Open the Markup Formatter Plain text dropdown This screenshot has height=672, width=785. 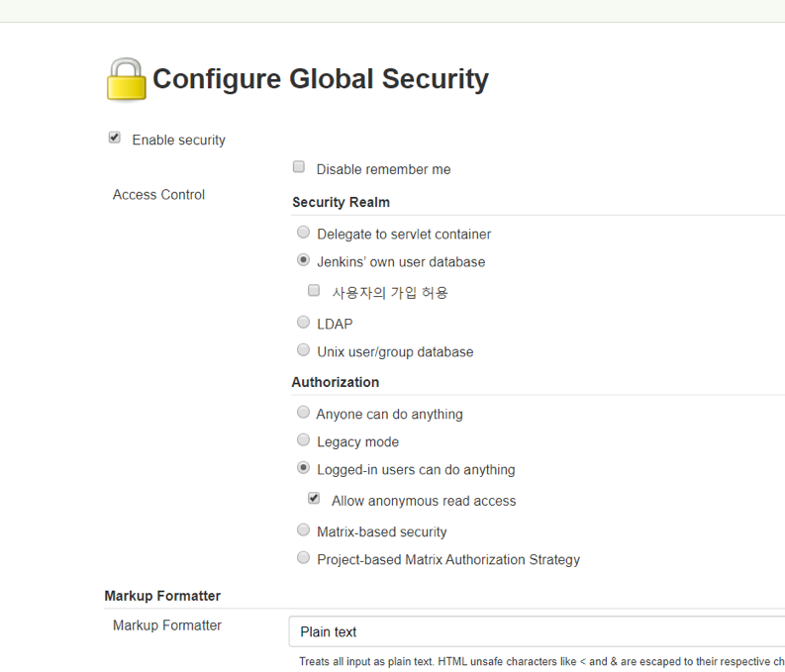(x=537, y=632)
